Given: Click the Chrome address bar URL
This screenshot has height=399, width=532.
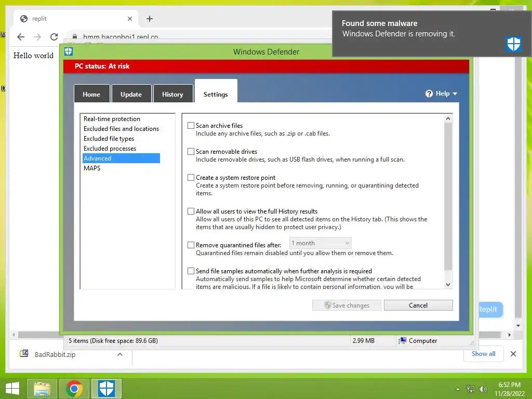Looking at the screenshot, I should pyautogui.click(x=121, y=36).
